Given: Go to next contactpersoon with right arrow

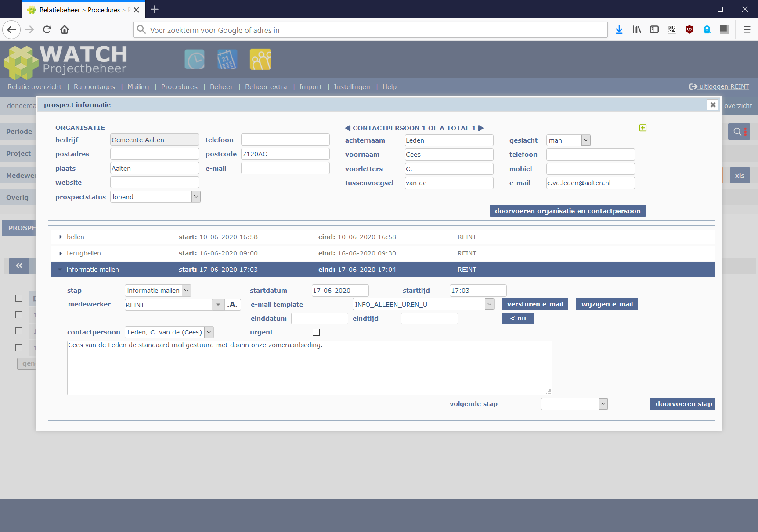Looking at the screenshot, I should pyautogui.click(x=481, y=128).
